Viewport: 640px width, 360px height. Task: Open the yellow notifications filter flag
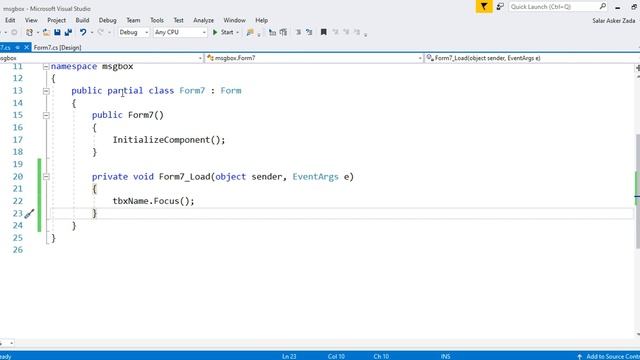pos(484,7)
